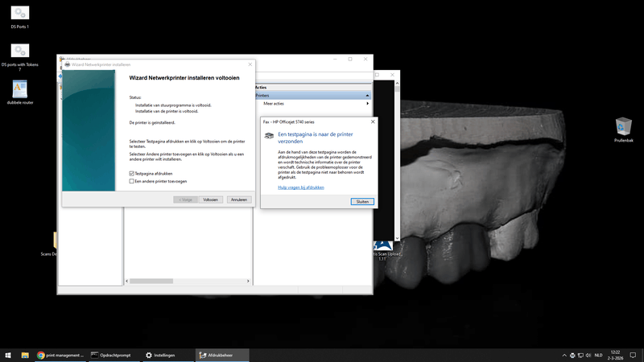Click the printer icon in system tray

[x=572, y=356]
